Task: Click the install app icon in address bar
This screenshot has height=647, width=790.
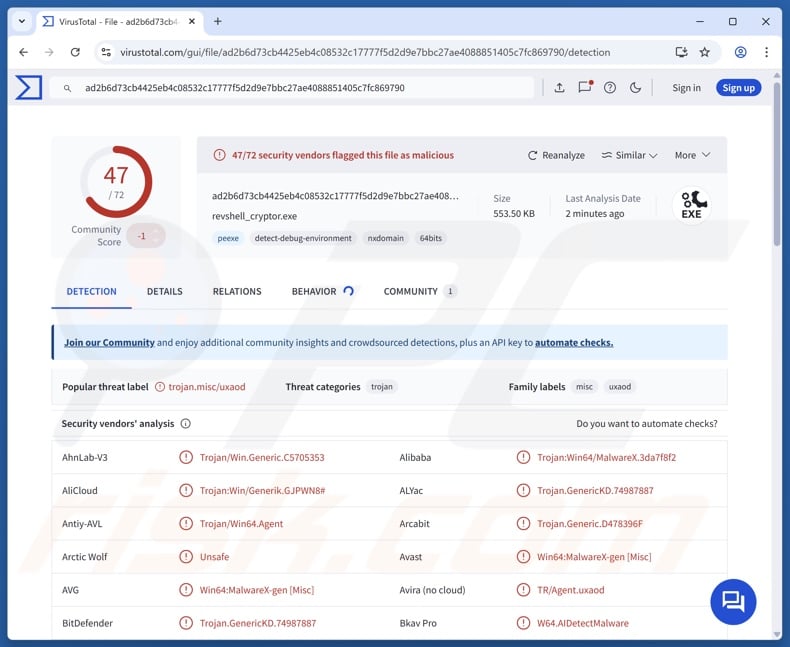Action: (681, 52)
